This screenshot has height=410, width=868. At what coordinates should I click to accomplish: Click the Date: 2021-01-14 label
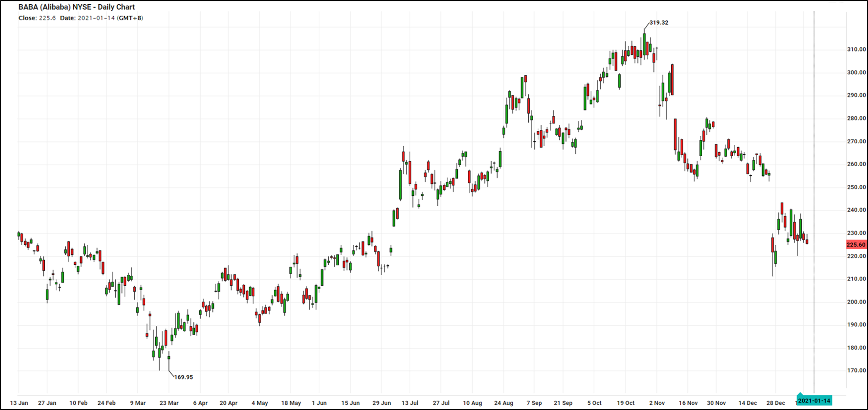pos(87,18)
